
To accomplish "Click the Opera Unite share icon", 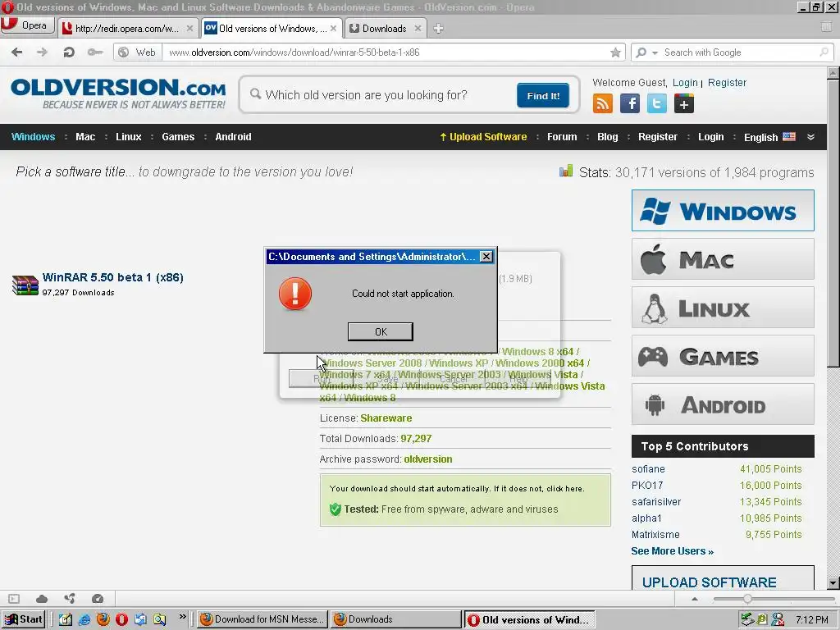I will tap(70, 598).
